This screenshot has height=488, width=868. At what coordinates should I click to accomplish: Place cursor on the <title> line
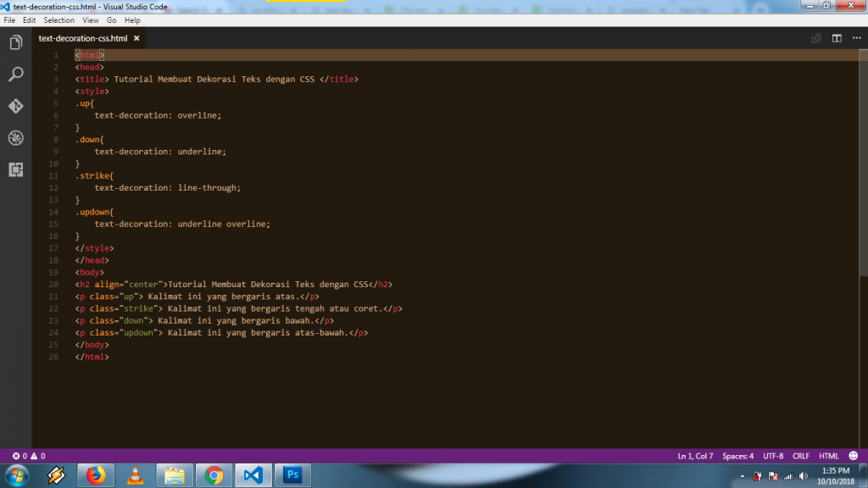click(x=216, y=79)
